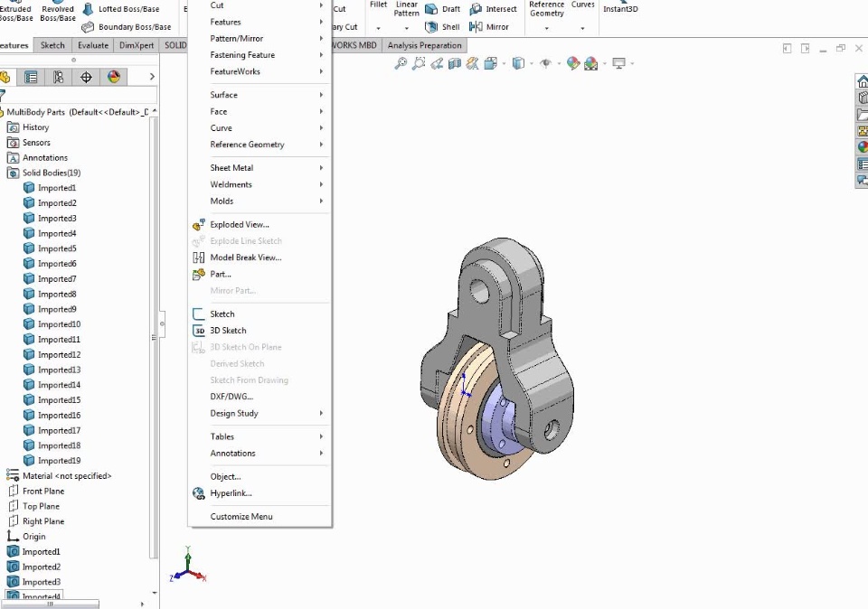Select Imported7 in Solid Bodies

[50, 279]
